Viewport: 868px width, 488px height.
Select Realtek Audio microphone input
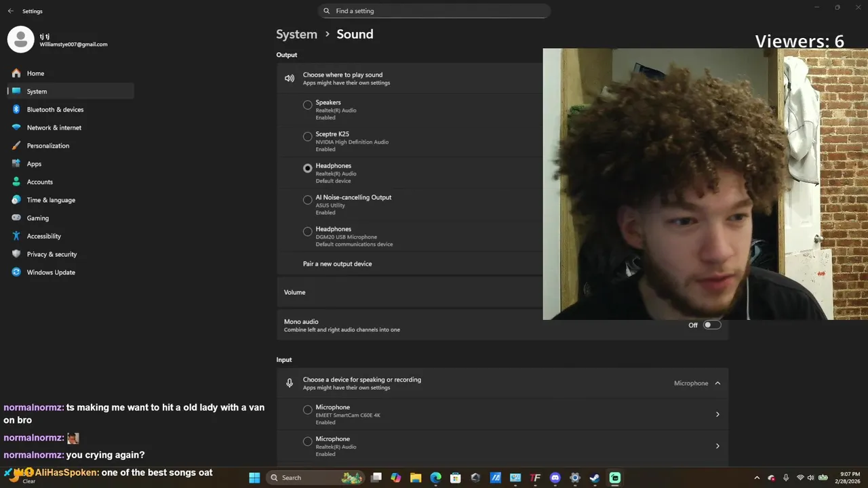click(x=307, y=441)
